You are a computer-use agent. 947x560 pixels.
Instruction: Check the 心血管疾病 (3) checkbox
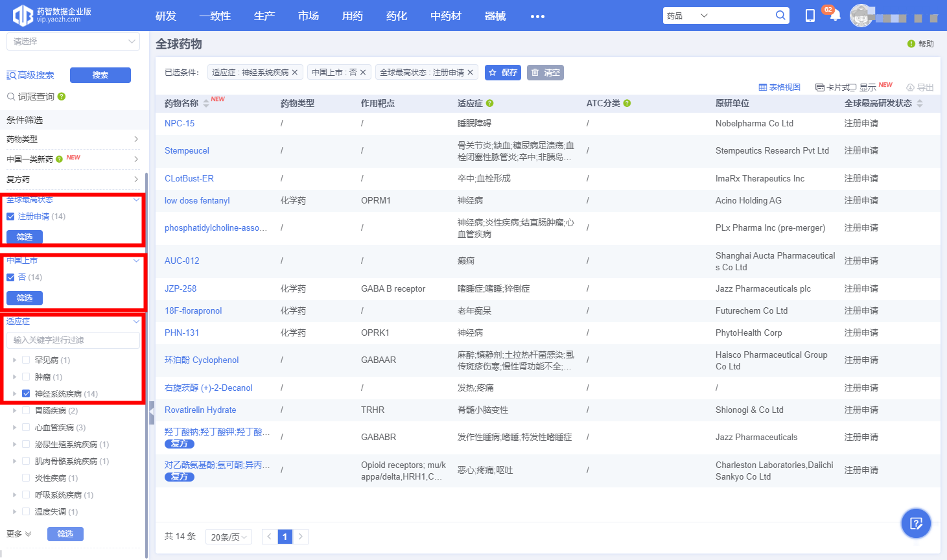tap(26, 427)
